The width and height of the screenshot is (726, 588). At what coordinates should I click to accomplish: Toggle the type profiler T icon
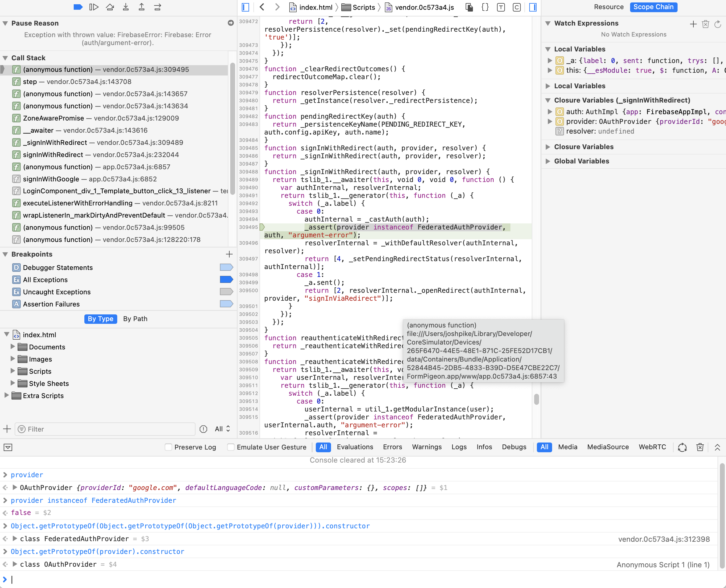pos(501,7)
